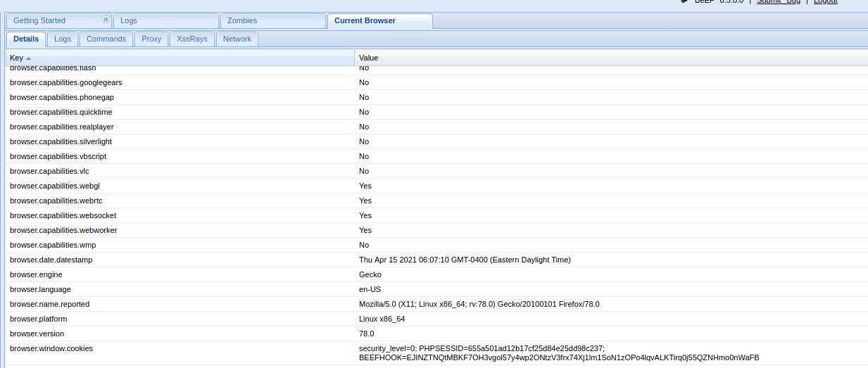Click the Yes value for webgl
Image resolution: width=868 pixels, height=368 pixels.
pos(365,186)
